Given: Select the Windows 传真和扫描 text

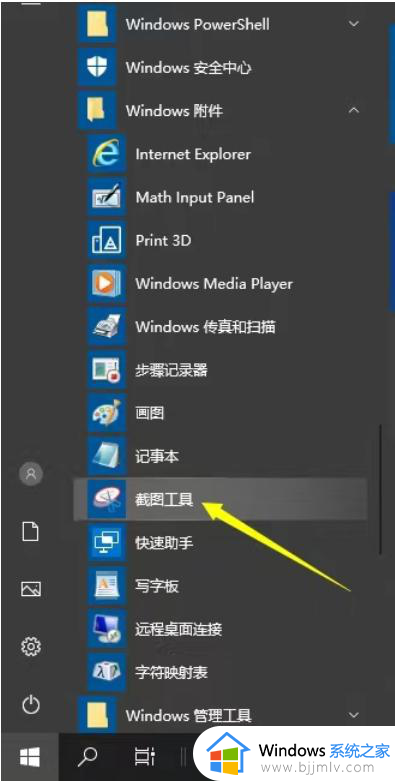Looking at the screenshot, I should pos(205,327).
